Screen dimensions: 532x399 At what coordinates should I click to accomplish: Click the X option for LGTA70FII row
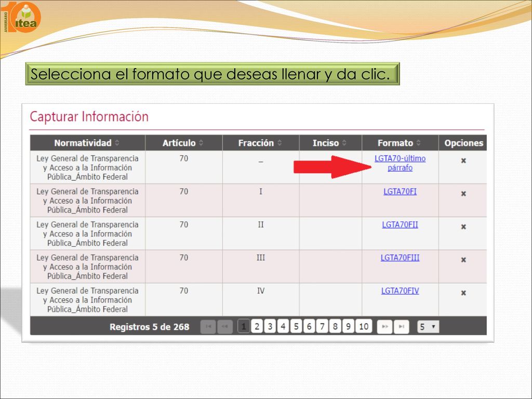[x=463, y=227]
